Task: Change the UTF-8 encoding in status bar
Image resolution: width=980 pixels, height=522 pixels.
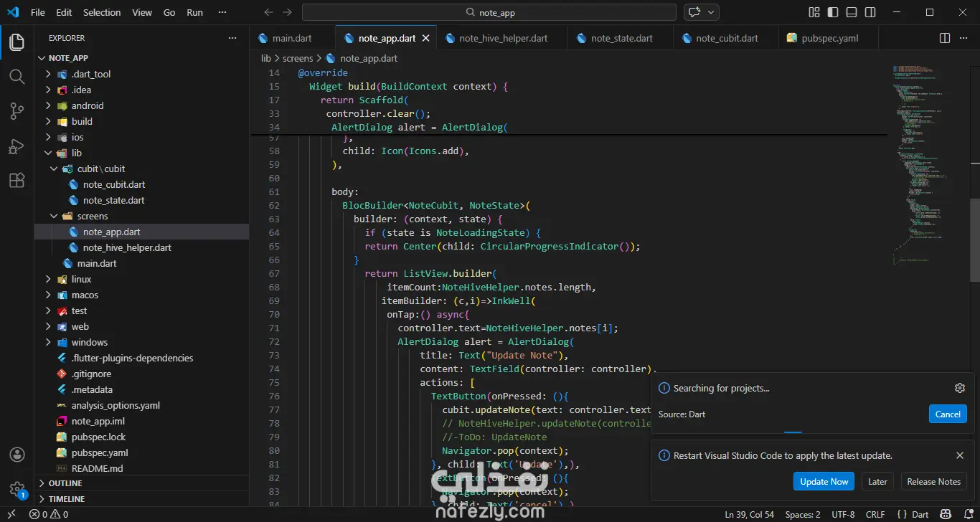Action: (x=843, y=514)
